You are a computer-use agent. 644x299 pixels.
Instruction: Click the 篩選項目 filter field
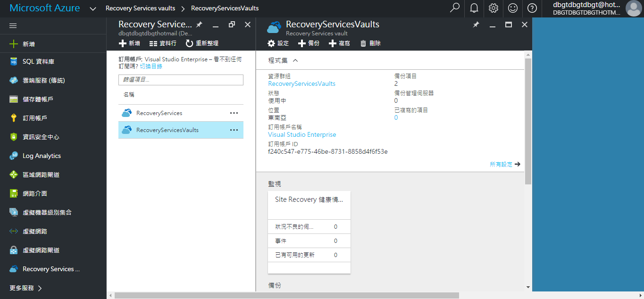[181, 80]
